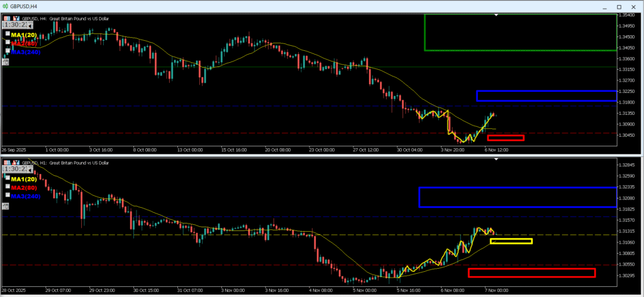The image size is (644, 297).
Task: Click the MA1(20) label in the H1 chart
Action: pos(25,179)
